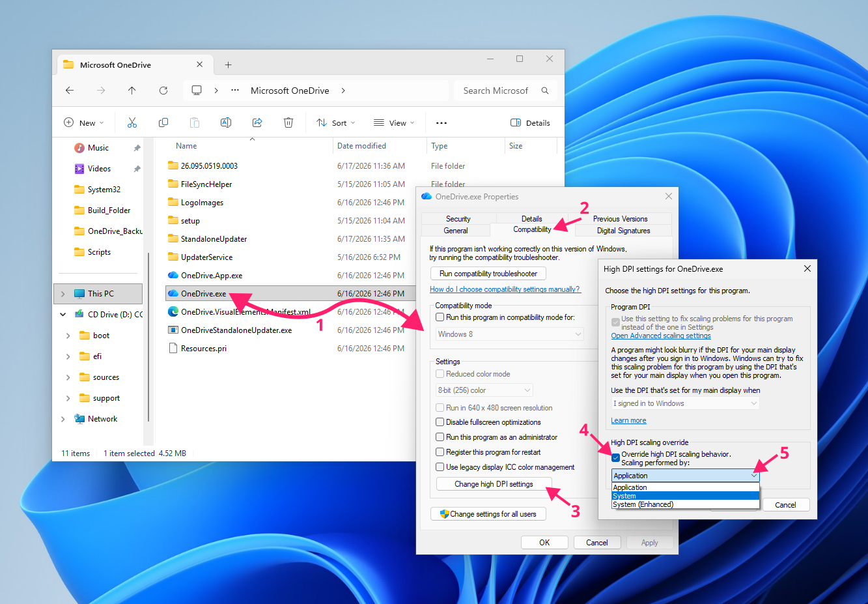Toggle Disable fullscreen optimizations checkbox
868x604 pixels.
pos(440,422)
